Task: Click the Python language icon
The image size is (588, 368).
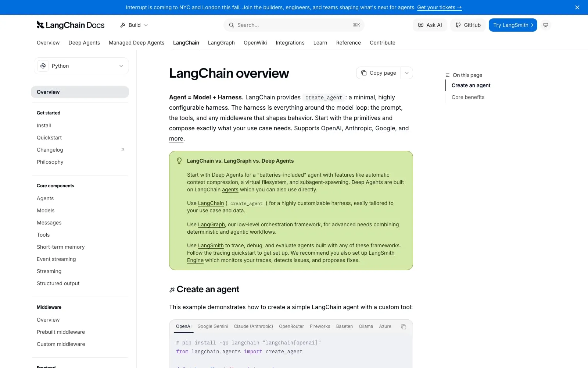Action: [43, 66]
